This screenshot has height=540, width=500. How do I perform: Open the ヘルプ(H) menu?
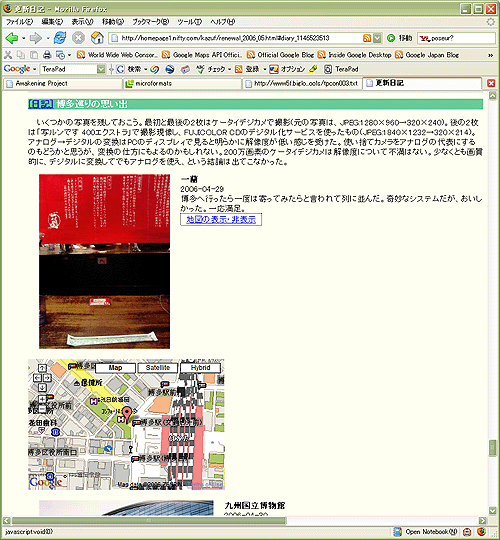point(222,22)
